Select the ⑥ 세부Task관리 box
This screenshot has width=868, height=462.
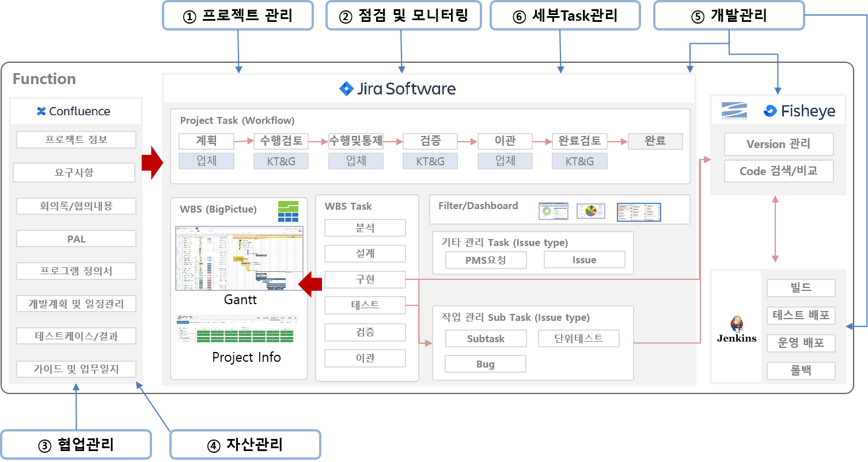click(565, 16)
